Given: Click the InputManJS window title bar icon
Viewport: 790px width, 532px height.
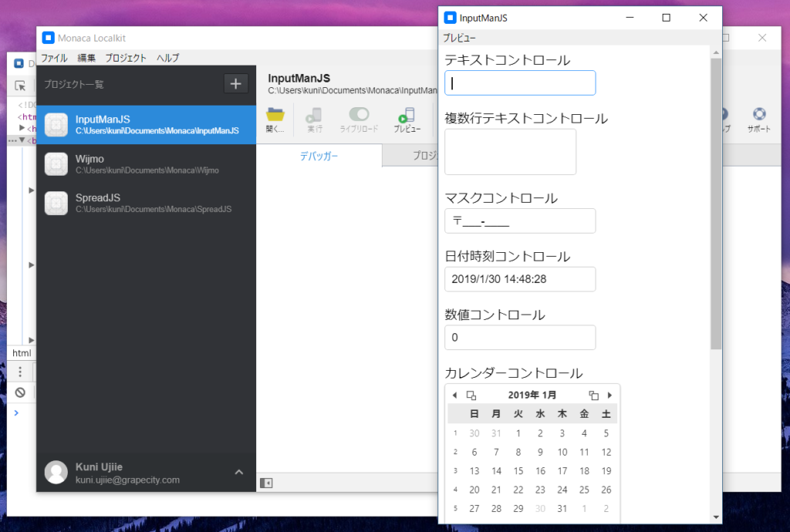Looking at the screenshot, I should [450, 19].
